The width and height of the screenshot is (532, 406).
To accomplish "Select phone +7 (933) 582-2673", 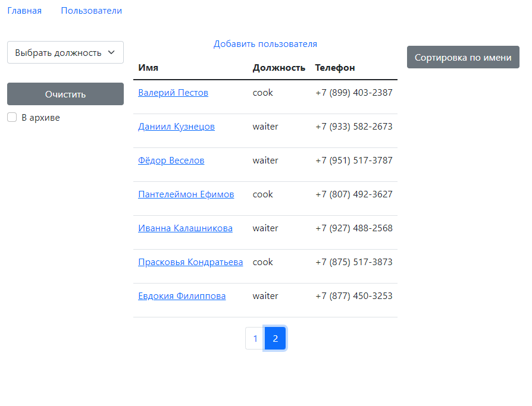I will [x=354, y=127].
